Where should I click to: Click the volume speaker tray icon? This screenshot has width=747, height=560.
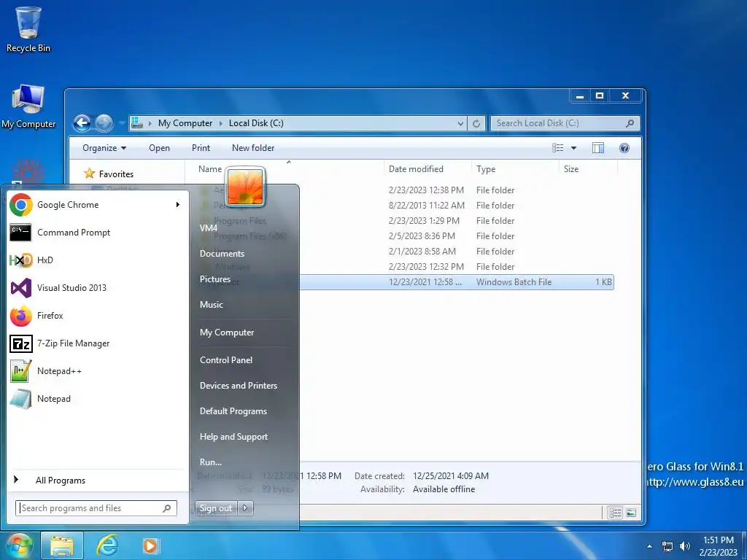click(x=684, y=546)
